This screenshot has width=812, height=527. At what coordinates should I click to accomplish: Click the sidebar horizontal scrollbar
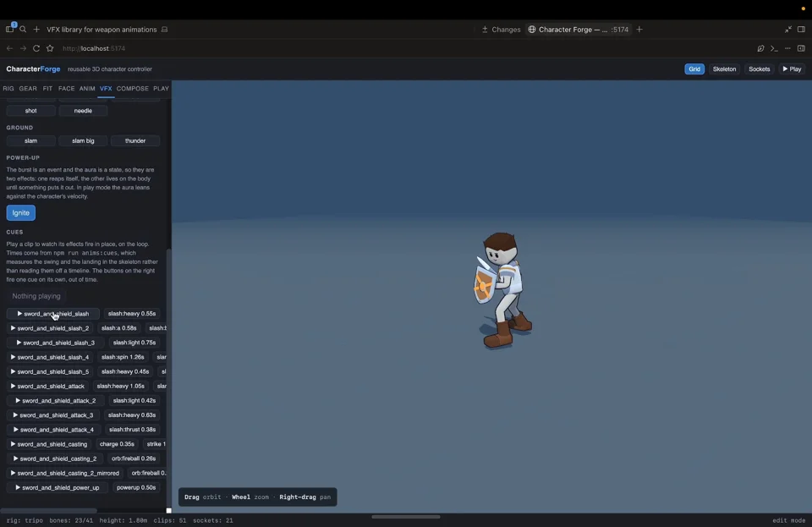pyautogui.click(x=49, y=511)
